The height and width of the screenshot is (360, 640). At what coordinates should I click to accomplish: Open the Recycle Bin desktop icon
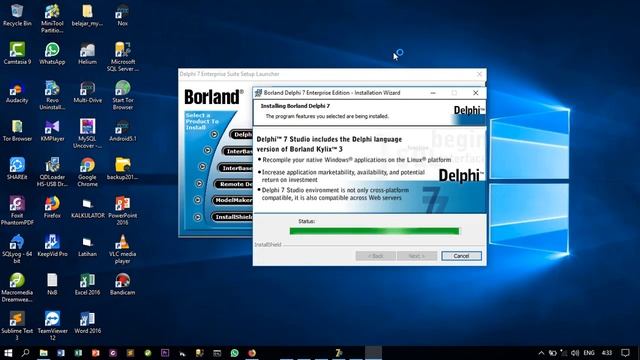17,15
